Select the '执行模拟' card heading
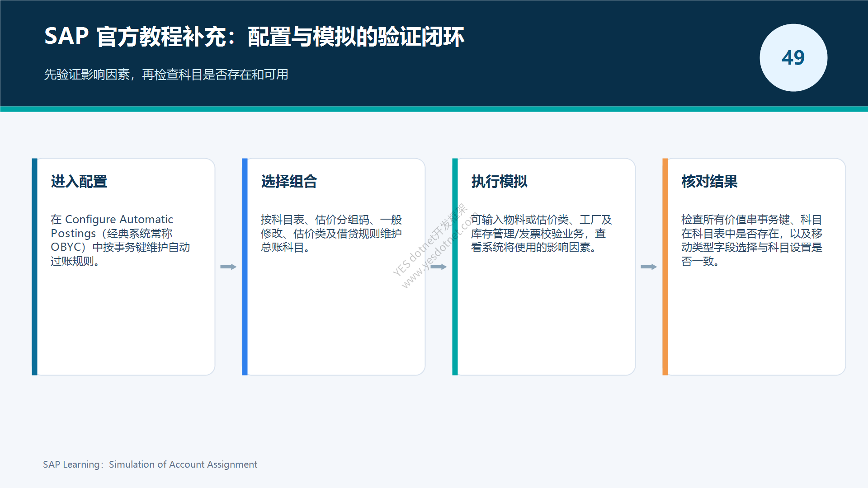The image size is (868, 488). pos(500,182)
